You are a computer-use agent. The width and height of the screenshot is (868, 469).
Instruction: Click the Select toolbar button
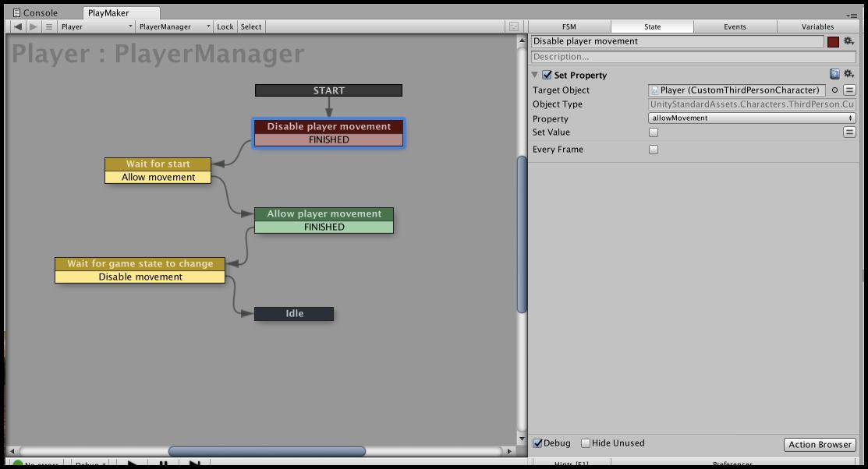click(x=251, y=26)
